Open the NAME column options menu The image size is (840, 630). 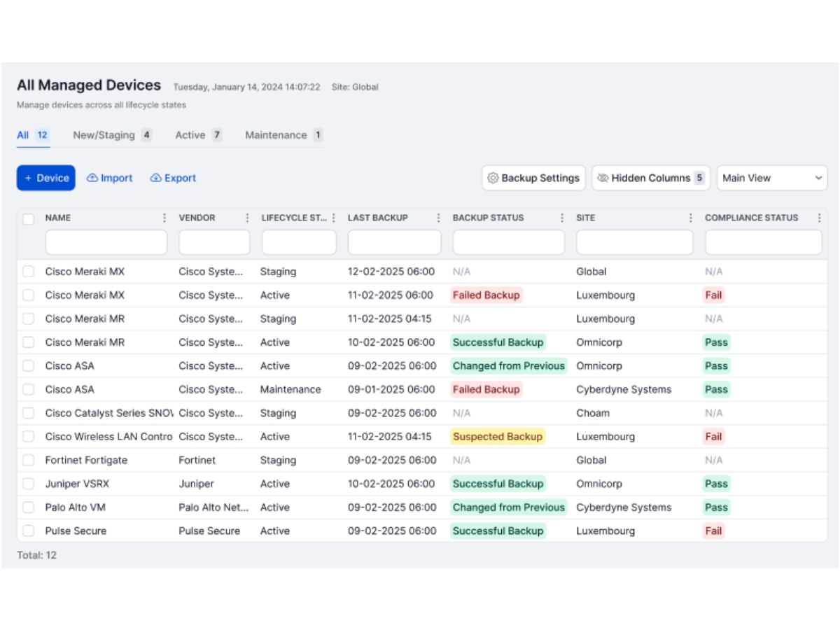[165, 218]
